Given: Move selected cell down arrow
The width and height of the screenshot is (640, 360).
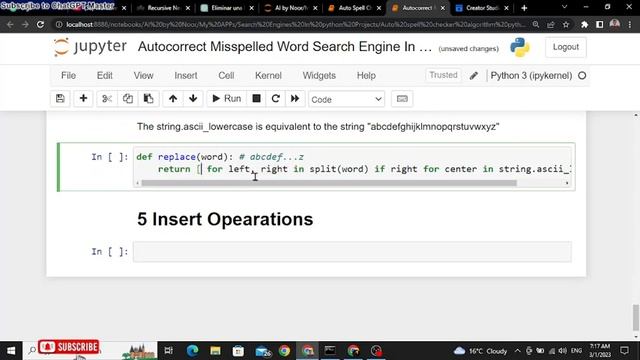Looking at the screenshot, I should click(193, 99).
